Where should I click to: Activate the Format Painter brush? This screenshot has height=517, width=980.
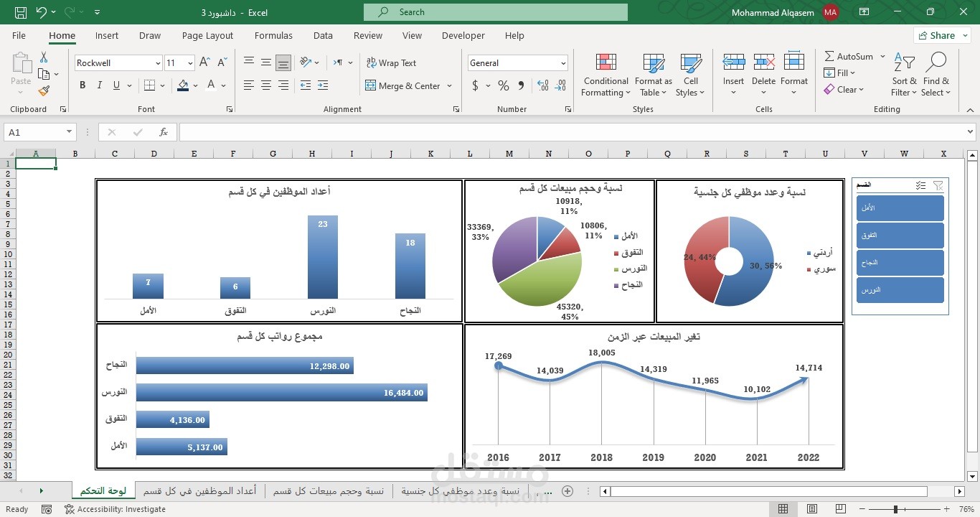click(x=44, y=90)
